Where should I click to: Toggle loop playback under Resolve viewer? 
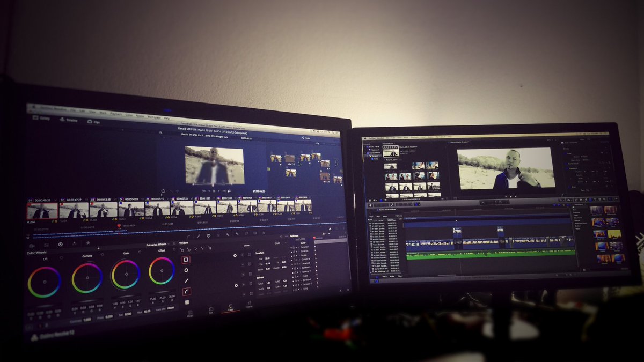[x=229, y=191]
